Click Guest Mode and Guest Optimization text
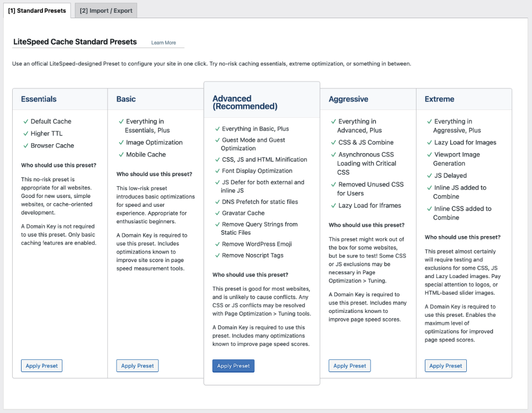532x413 pixels. coord(253,144)
